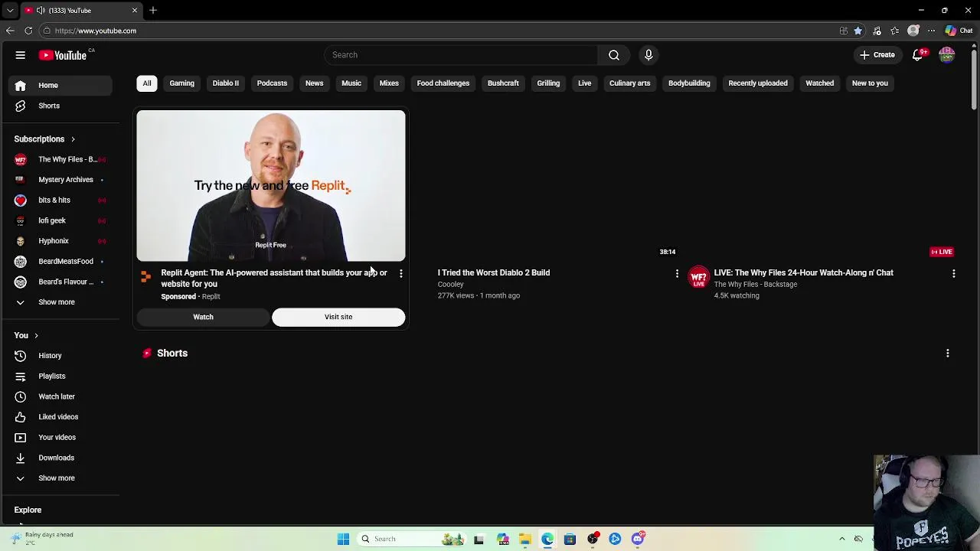The height and width of the screenshot is (551, 980).
Task: Click the search magnifier button
Action: point(614,55)
